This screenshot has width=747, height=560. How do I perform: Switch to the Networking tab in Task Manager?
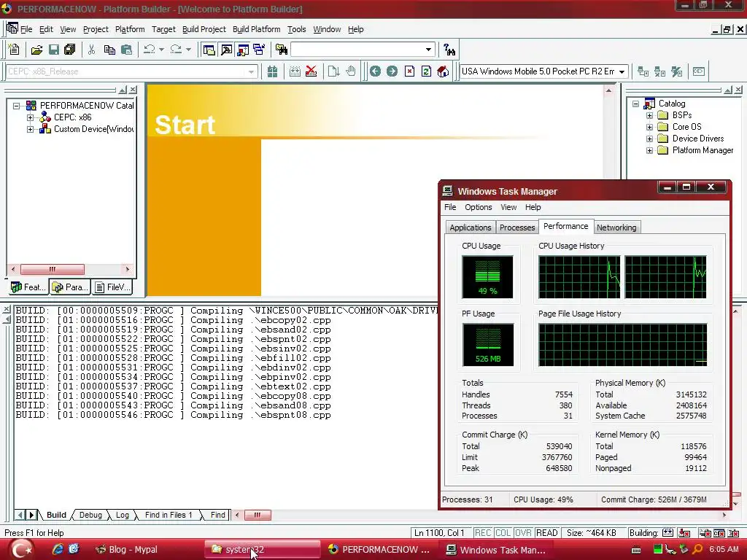pyautogui.click(x=616, y=227)
